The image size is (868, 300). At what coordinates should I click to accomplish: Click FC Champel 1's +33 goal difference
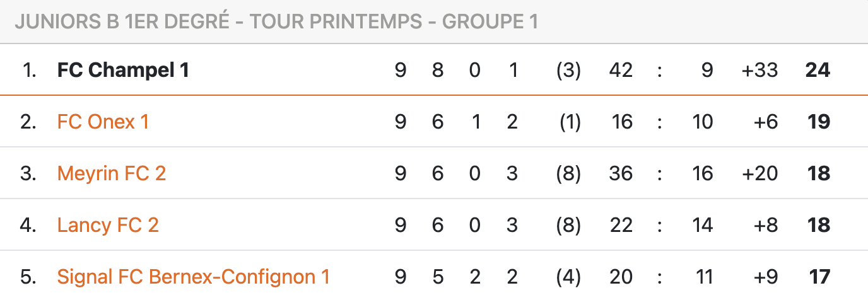click(759, 70)
